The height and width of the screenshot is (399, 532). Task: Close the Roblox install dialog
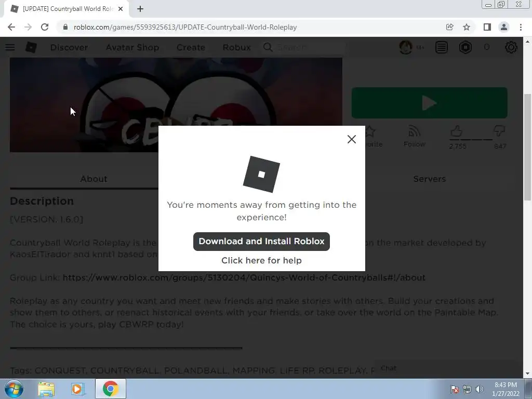[x=352, y=139]
